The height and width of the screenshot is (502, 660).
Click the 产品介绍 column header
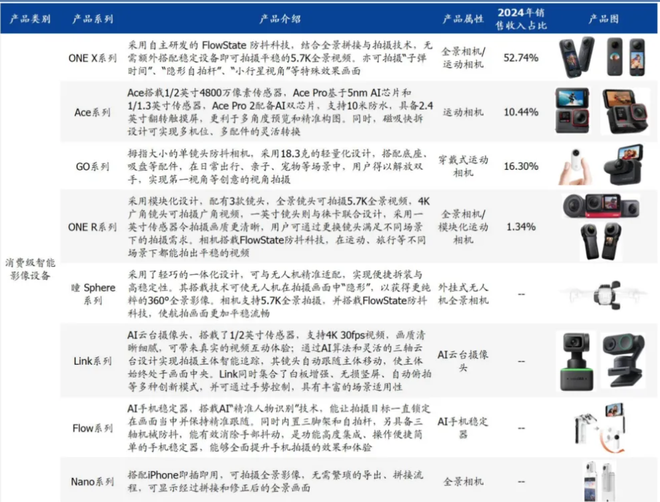pos(280,19)
